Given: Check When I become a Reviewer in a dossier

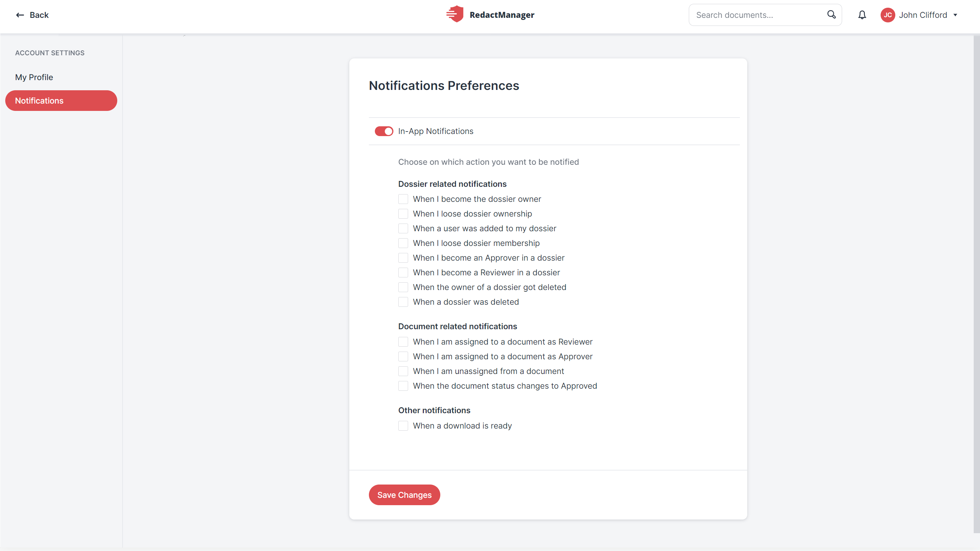Looking at the screenshot, I should (x=403, y=272).
